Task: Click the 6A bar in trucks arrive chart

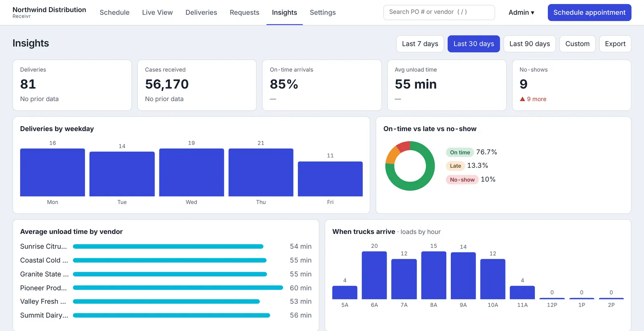Action: pos(374,275)
